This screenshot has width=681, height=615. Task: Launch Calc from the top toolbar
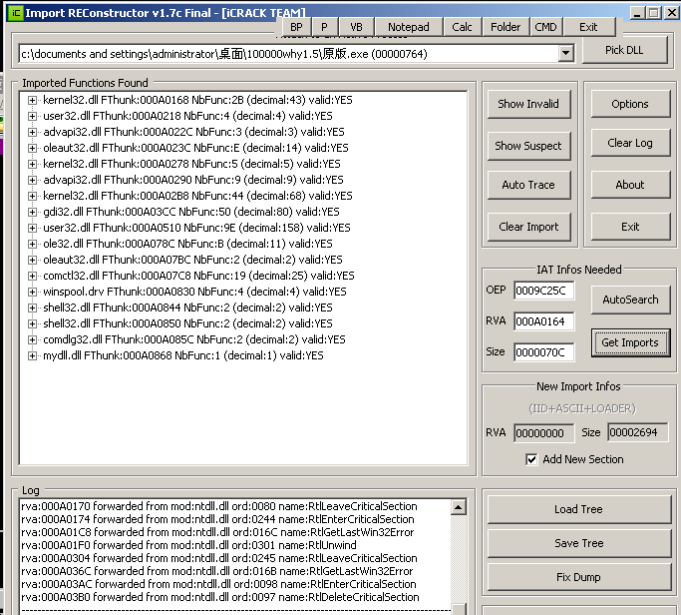pyautogui.click(x=462, y=27)
